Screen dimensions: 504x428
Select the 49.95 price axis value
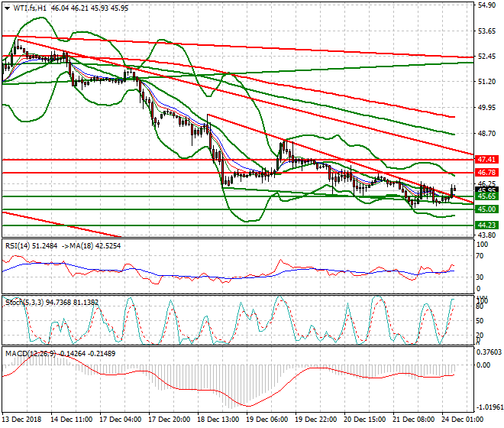(x=487, y=108)
